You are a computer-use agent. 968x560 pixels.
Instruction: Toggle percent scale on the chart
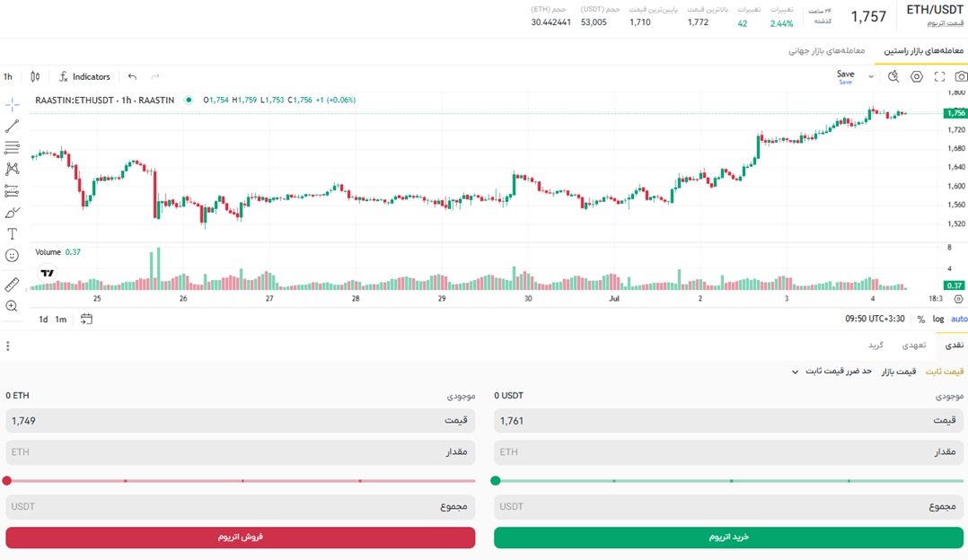(x=921, y=319)
